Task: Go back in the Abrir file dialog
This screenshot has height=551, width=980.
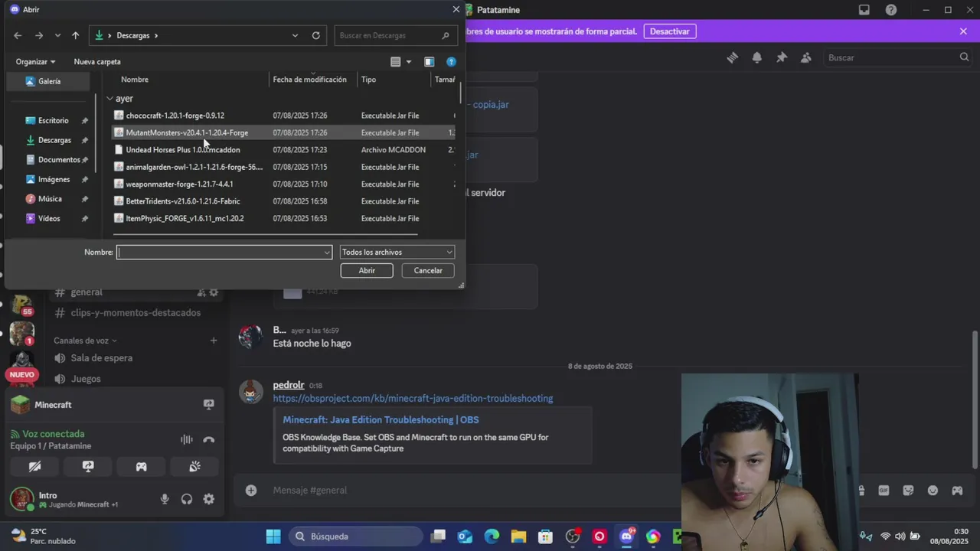Action: pyautogui.click(x=18, y=35)
